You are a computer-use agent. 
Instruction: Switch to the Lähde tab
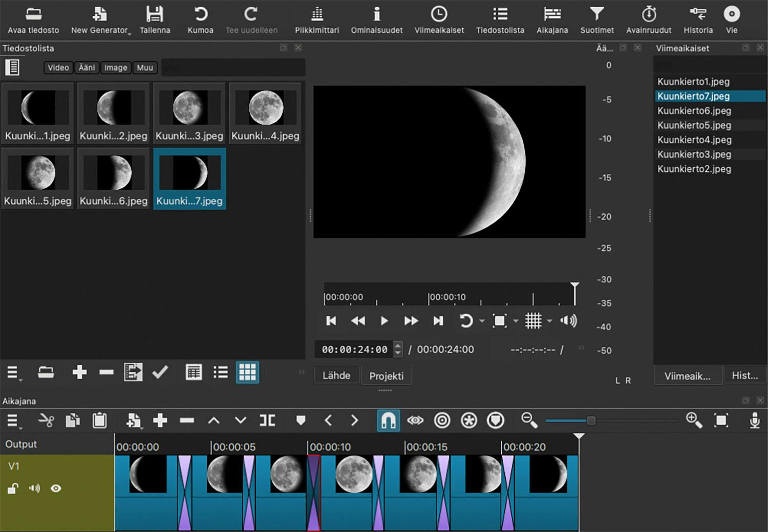pos(336,375)
